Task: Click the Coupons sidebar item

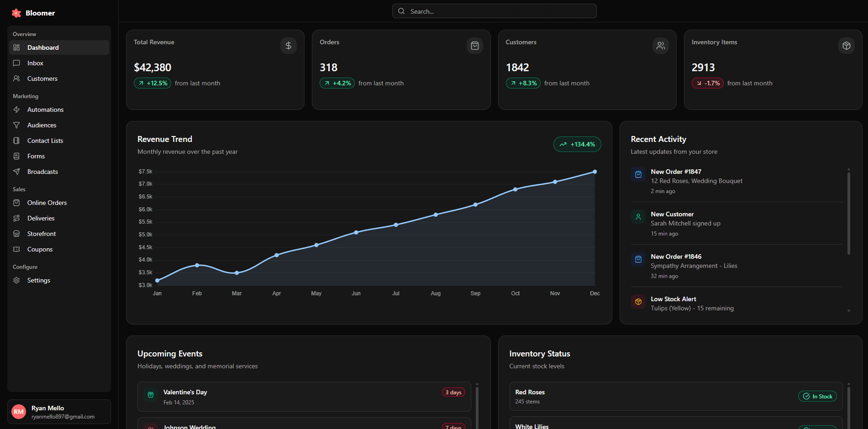Action: click(x=39, y=249)
